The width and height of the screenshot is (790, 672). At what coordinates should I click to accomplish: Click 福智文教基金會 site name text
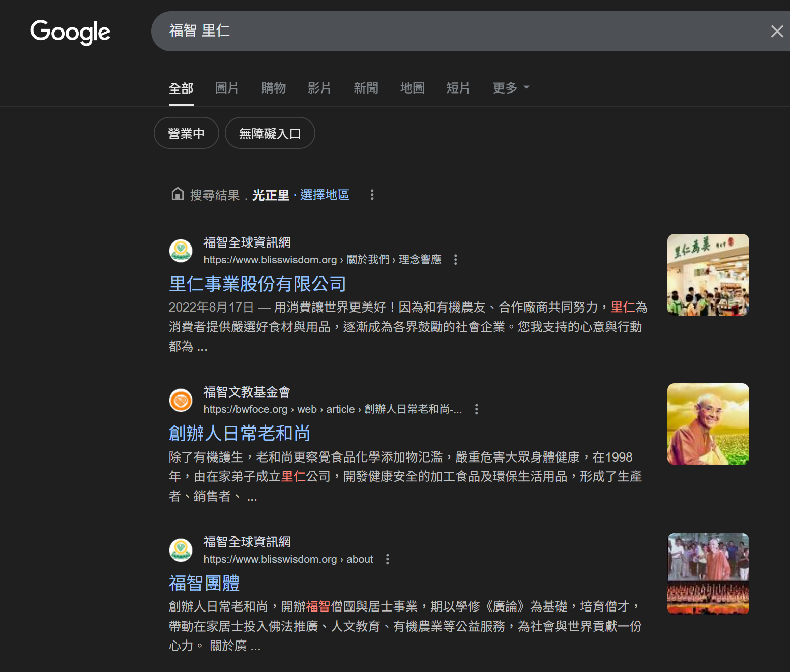tap(247, 392)
